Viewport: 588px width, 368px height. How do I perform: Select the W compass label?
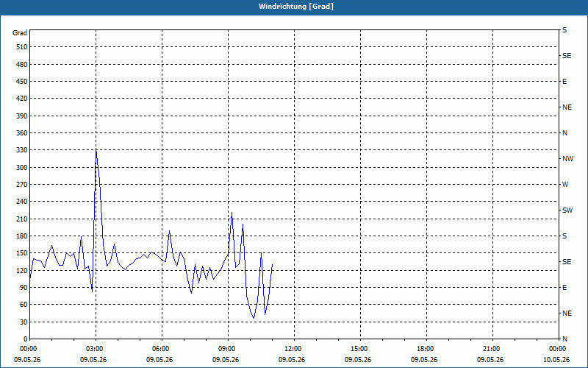(565, 185)
